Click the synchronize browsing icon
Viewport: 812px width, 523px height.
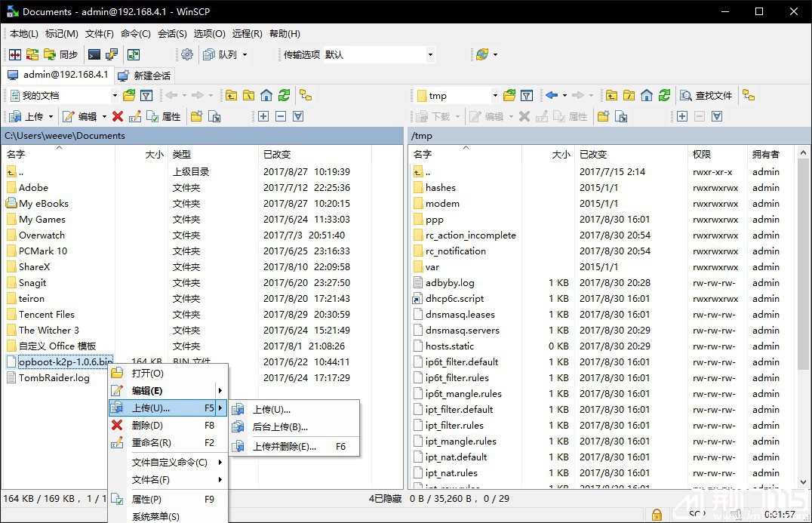[x=134, y=54]
